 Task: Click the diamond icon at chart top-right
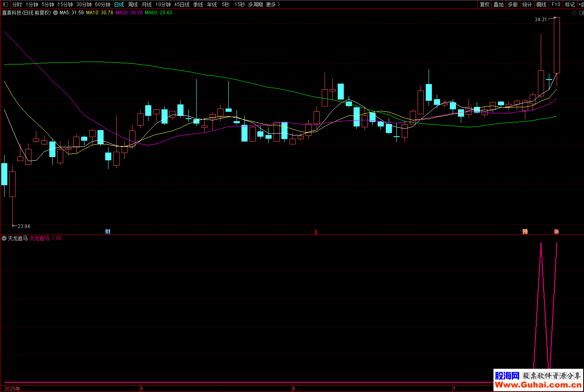point(574,13)
